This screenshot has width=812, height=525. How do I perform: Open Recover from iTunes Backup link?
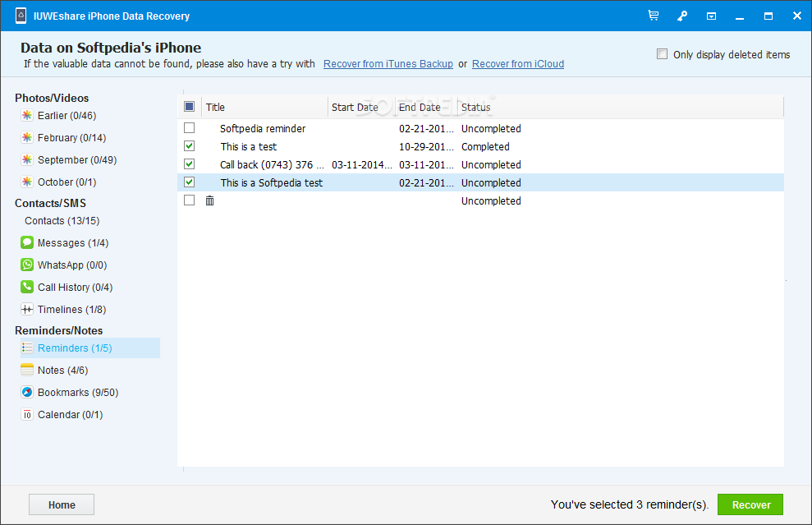(x=388, y=64)
